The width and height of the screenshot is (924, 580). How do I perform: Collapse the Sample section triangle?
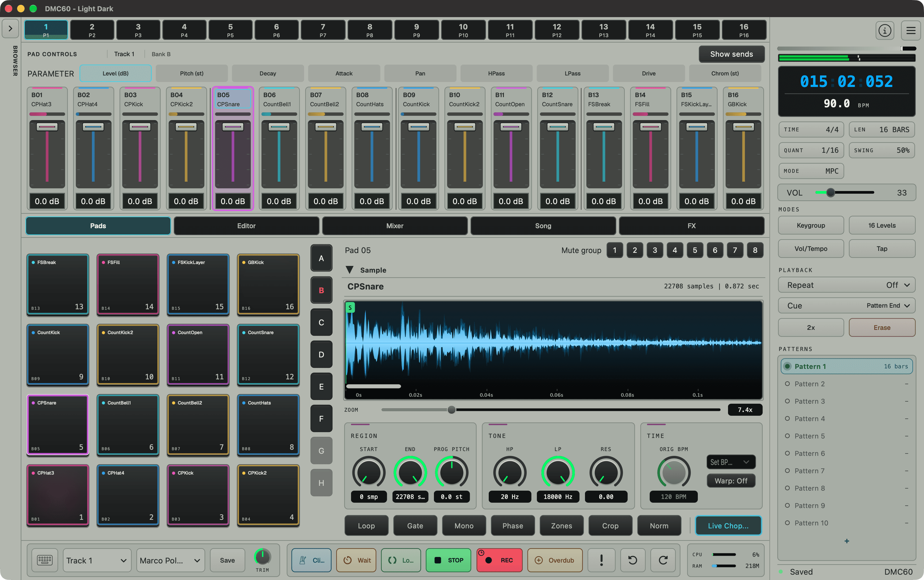(349, 270)
